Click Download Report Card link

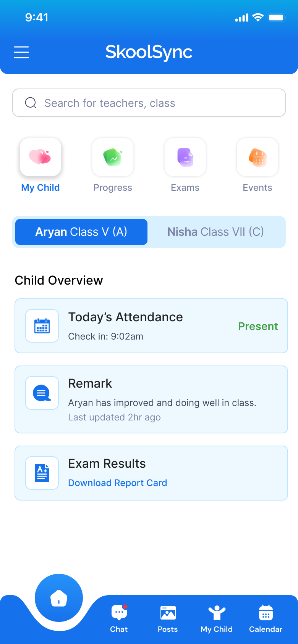click(x=118, y=483)
